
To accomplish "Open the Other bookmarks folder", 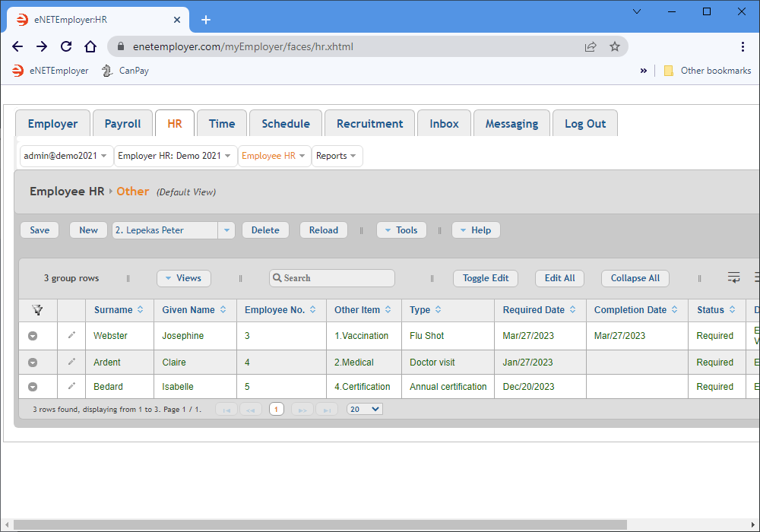I will pos(708,71).
